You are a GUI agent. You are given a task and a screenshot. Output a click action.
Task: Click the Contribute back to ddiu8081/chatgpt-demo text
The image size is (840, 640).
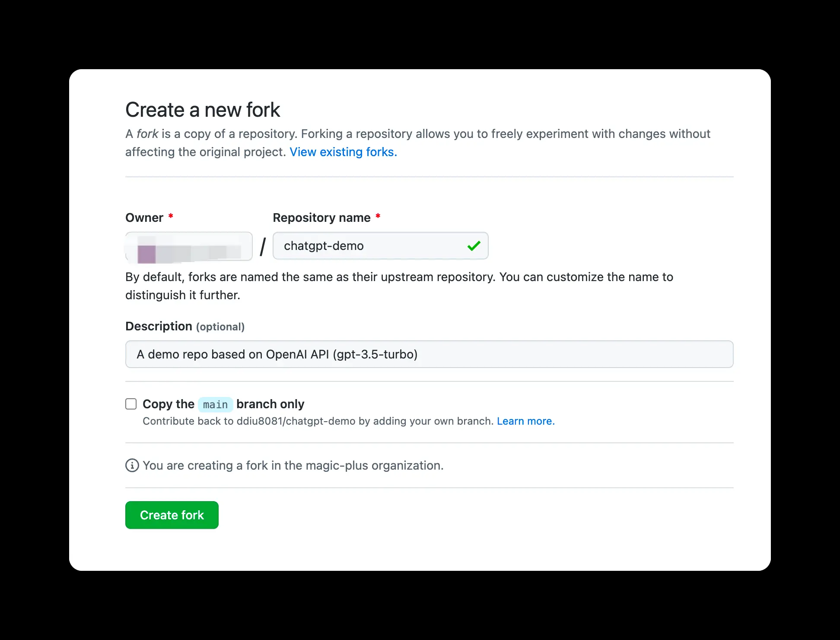(x=318, y=421)
